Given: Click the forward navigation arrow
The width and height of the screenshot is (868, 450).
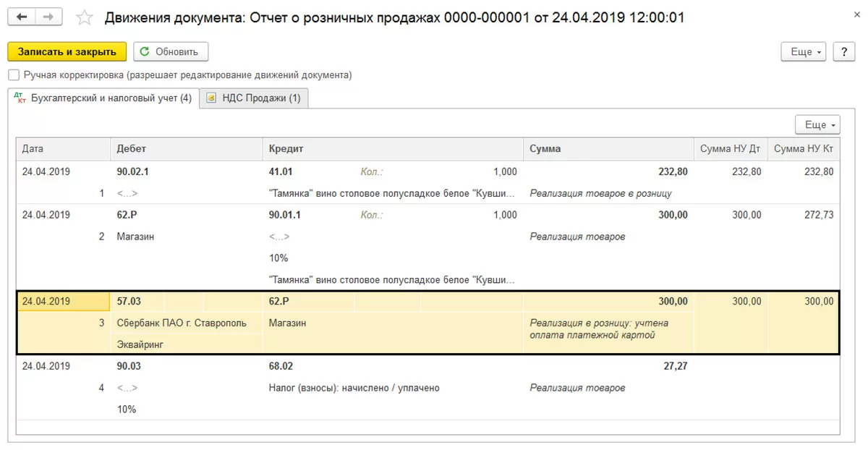Looking at the screenshot, I should click(x=48, y=17).
